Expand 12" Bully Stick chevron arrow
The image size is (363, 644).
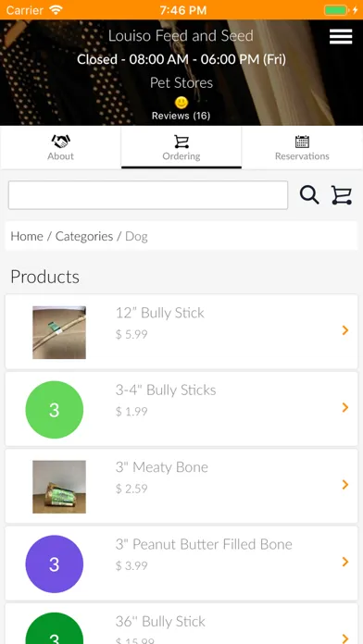tap(345, 330)
